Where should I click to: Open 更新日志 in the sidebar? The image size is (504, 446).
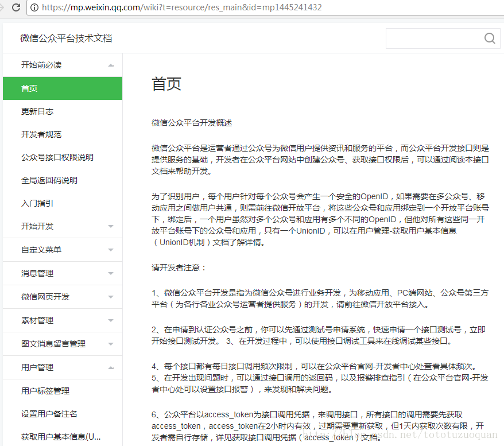click(x=37, y=111)
